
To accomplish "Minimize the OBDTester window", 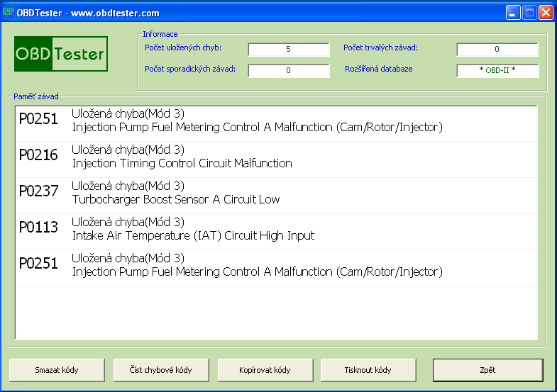I will (x=513, y=12).
